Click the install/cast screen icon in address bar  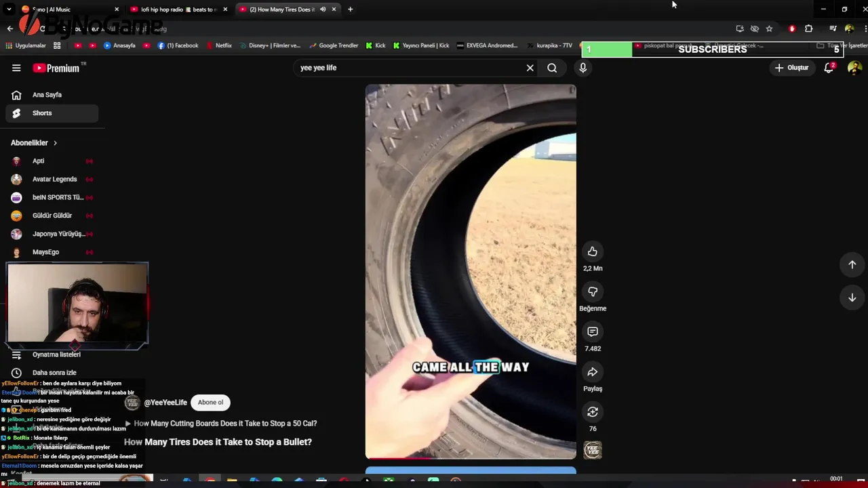[740, 28]
